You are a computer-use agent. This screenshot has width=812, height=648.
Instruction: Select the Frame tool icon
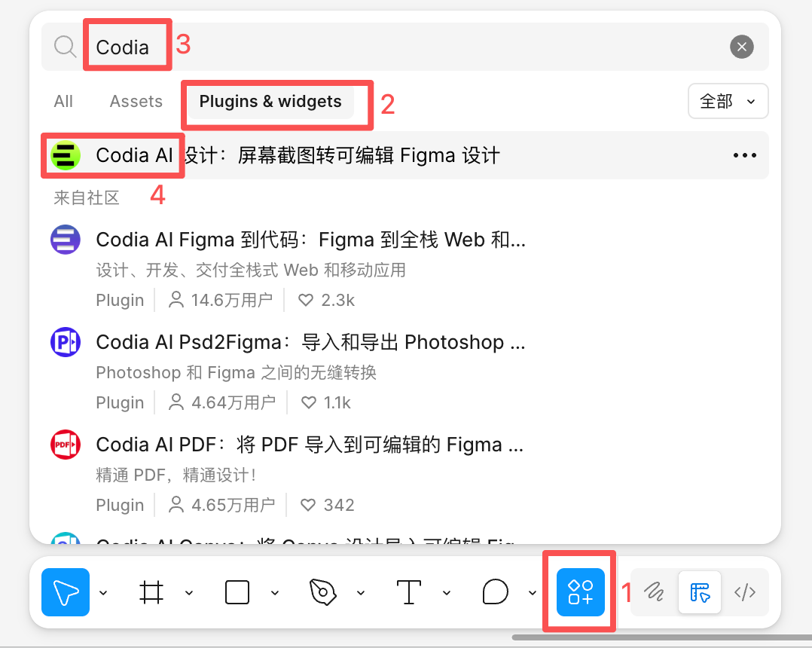pyautogui.click(x=151, y=592)
